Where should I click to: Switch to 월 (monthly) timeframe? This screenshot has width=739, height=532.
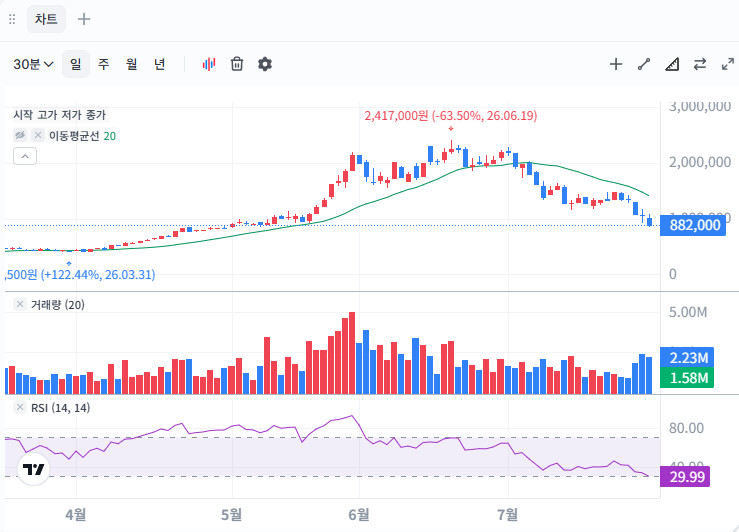(x=131, y=64)
